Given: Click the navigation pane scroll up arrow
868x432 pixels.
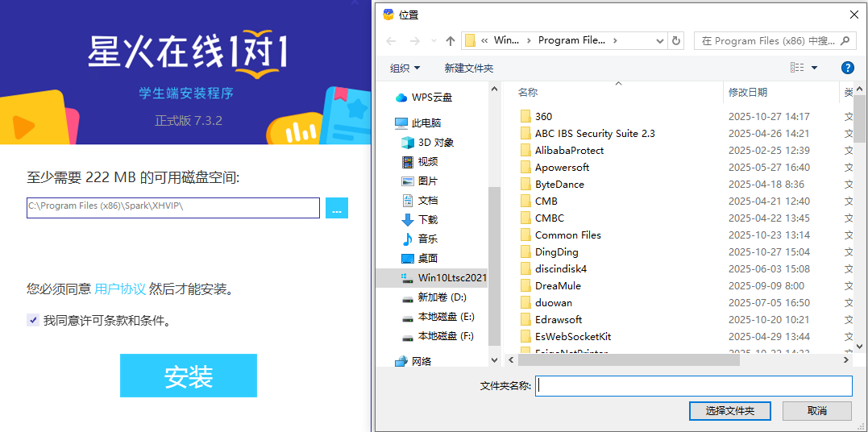Looking at the screenshot, I should [x=494, y=88].
